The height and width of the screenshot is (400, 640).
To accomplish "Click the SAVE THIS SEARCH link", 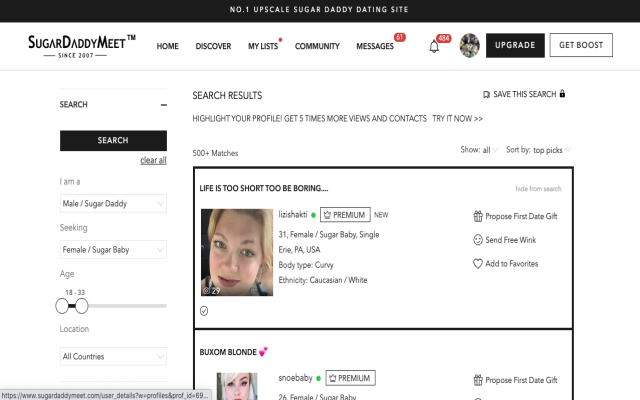I will [x=524, y=94].
